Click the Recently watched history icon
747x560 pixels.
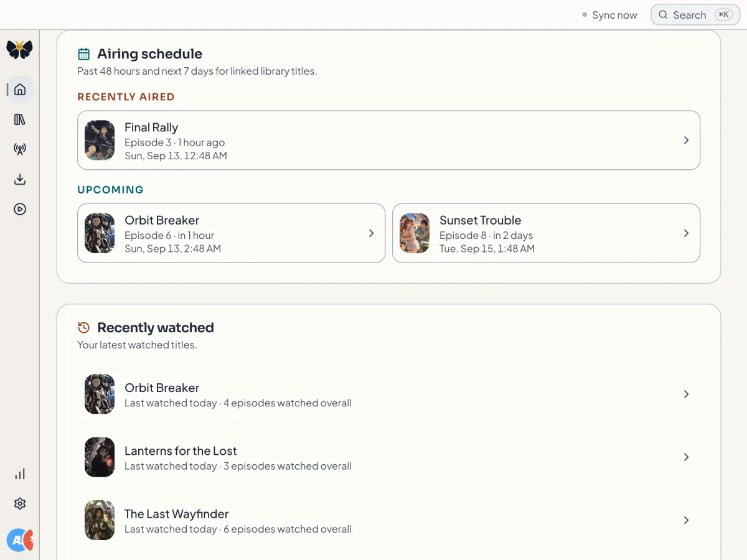coord(83,328)
